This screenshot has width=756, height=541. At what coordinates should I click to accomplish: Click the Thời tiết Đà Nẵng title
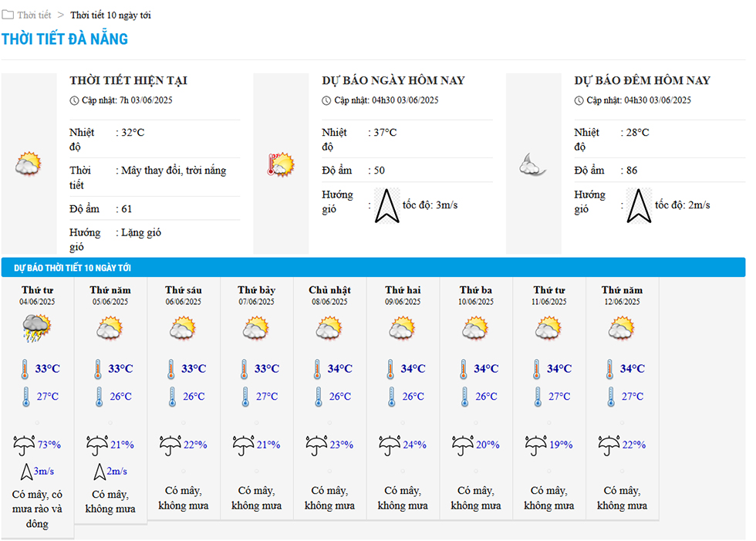(x=65, y=39)
